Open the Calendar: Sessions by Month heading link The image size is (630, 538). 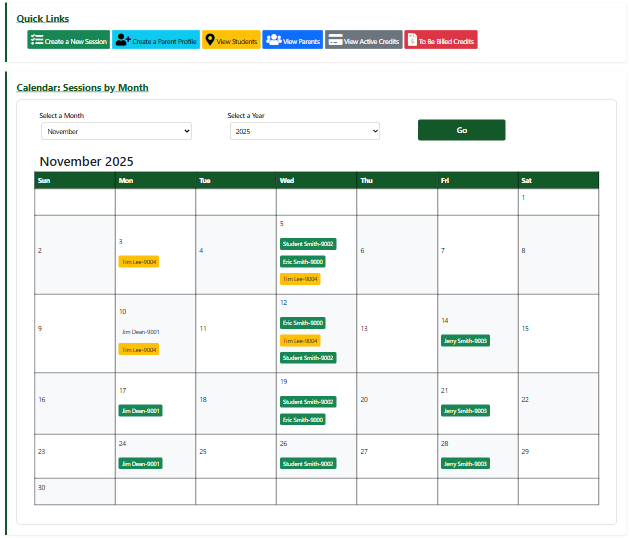82,88
